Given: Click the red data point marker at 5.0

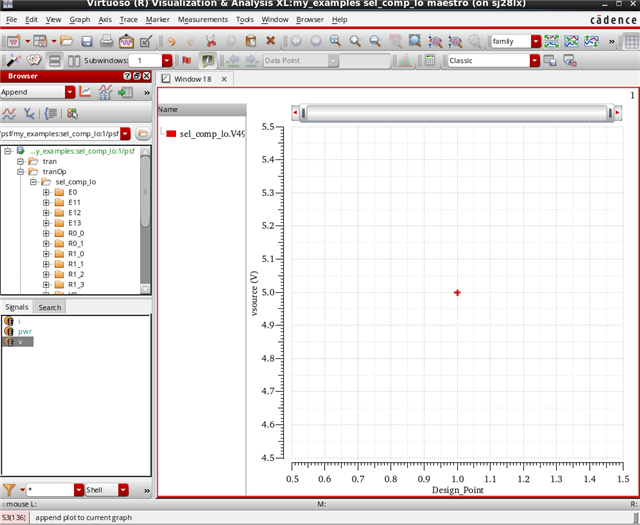Looking at the screenshot, I should tap(457, 293).
